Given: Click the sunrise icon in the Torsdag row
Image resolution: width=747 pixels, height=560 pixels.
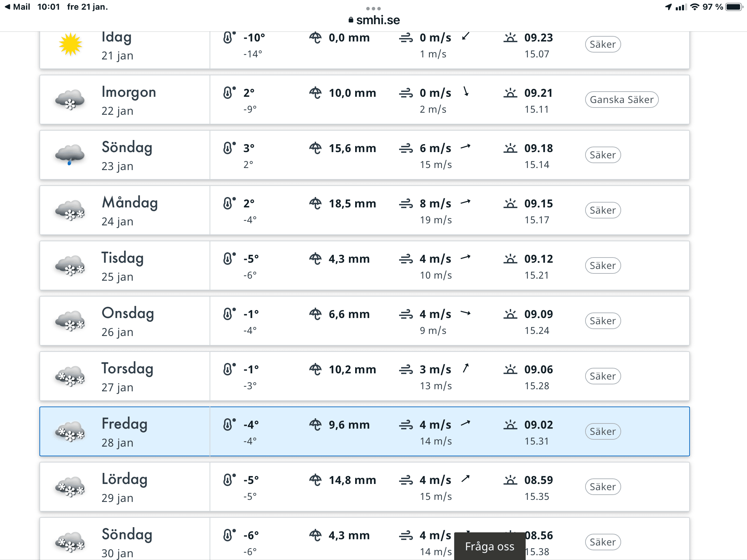Looking at the screenshot, I should click(510, 369).
